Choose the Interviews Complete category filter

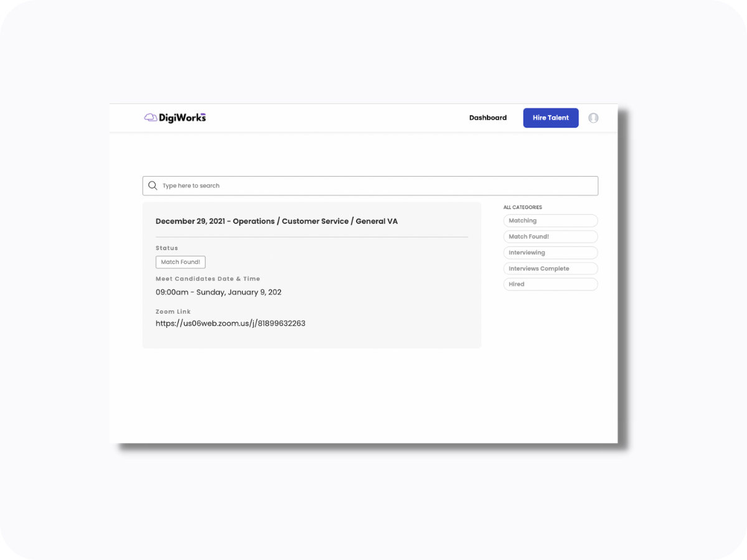[550, 269]
